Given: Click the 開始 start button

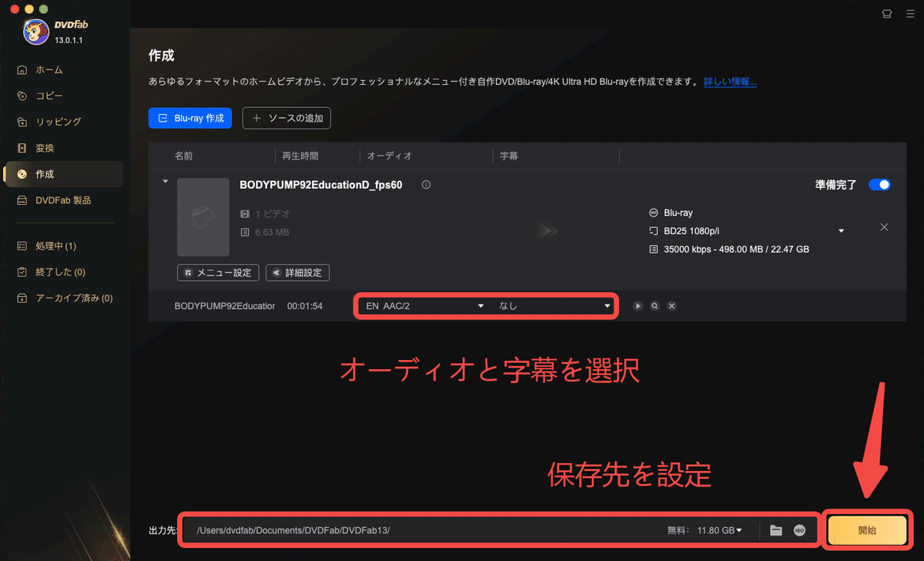Looking at the screenshot, I should (867, 530).
